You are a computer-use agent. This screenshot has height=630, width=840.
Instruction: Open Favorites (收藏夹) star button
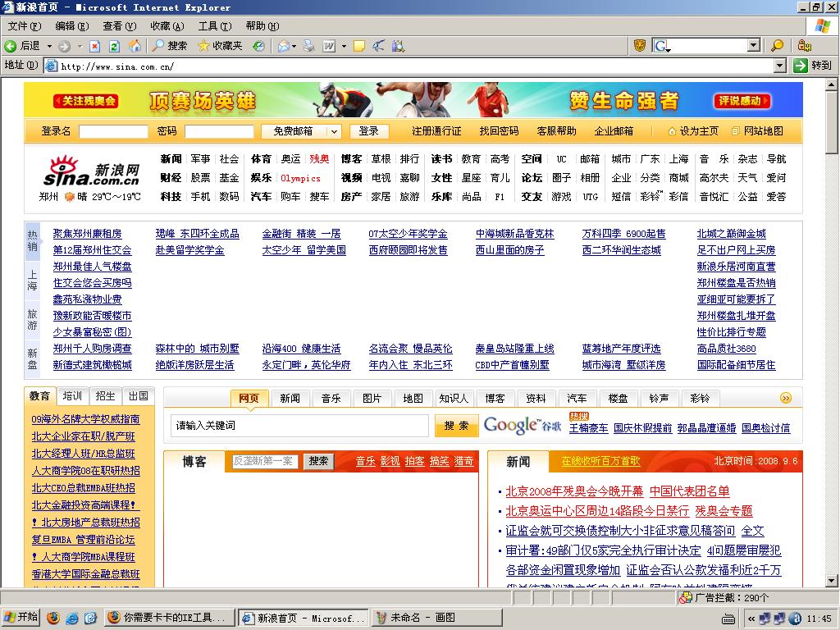coord(220,46)
